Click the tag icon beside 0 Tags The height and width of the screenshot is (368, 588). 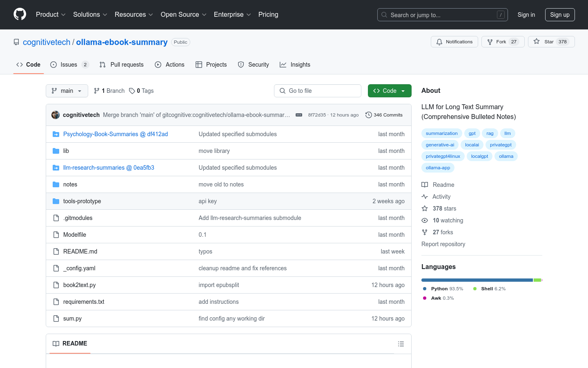point(132,91)
